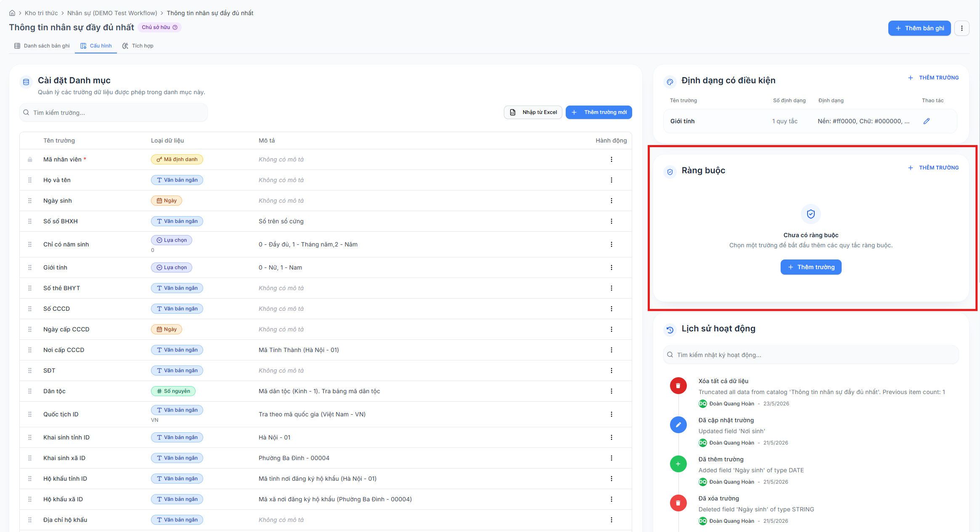Open actions menu for Địa chỉ hộ khẩu row
Image resolution: width=980 pixels, height=532 pixels.
(612, 520)
